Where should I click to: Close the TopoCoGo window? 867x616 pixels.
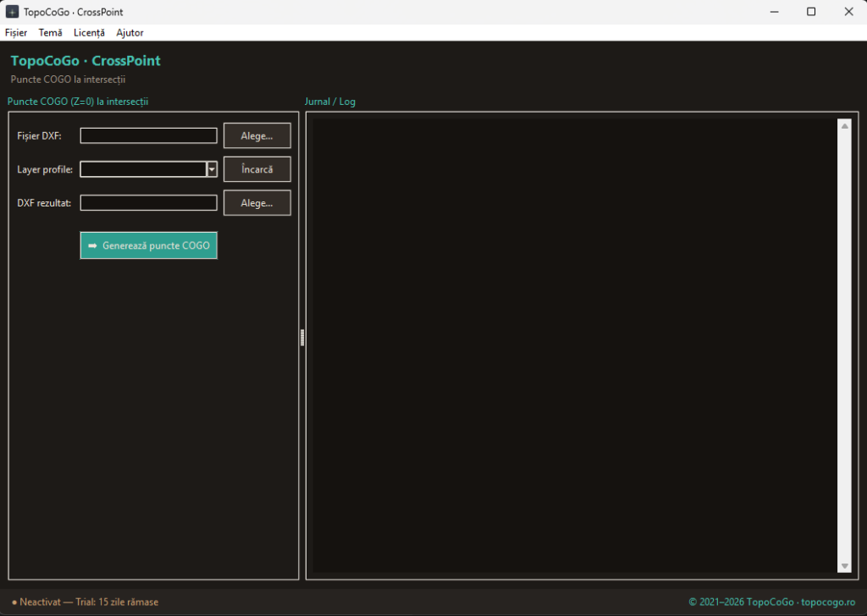point(848,12)
